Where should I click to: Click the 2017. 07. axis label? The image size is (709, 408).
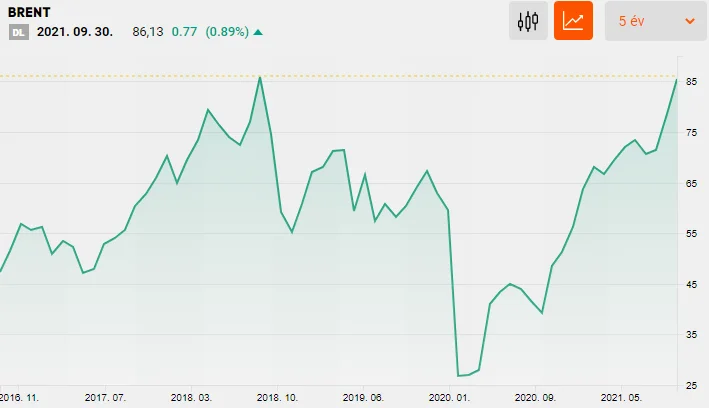click(x=105, y=398)
